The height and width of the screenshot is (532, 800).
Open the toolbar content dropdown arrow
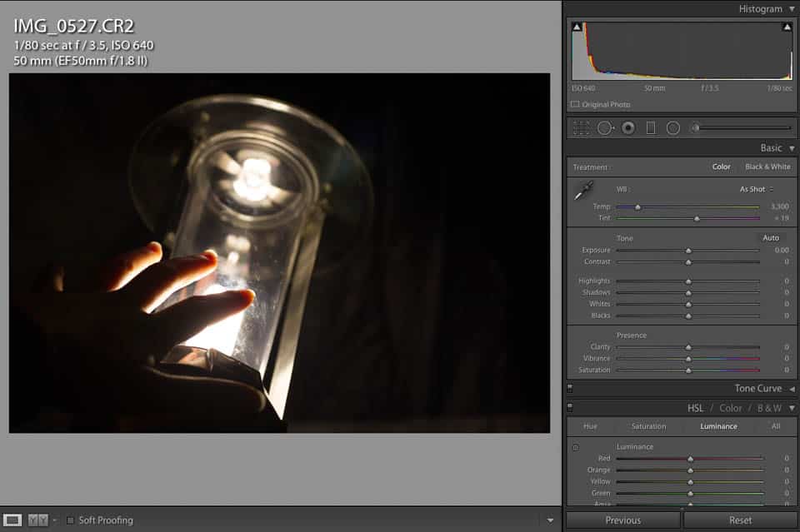coord(550,520)
